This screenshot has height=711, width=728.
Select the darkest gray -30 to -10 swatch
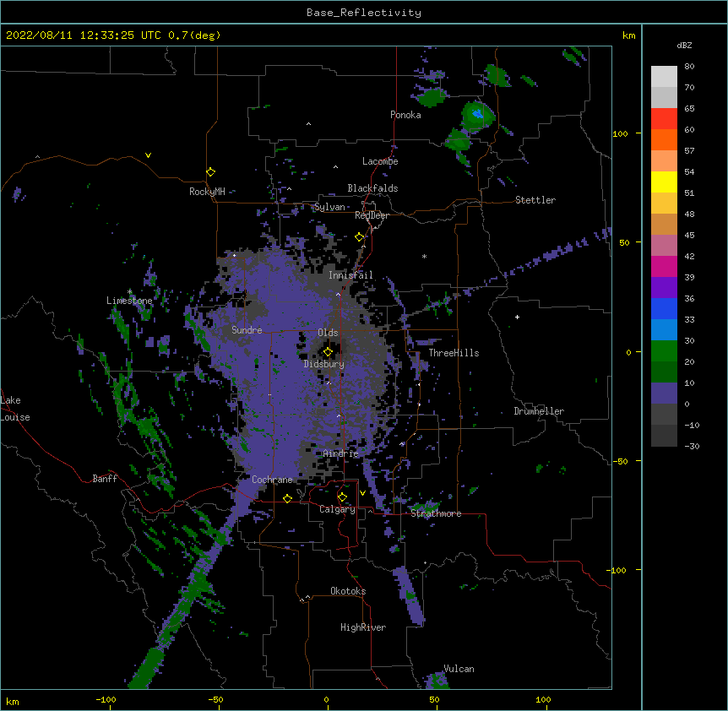point(664,436)
